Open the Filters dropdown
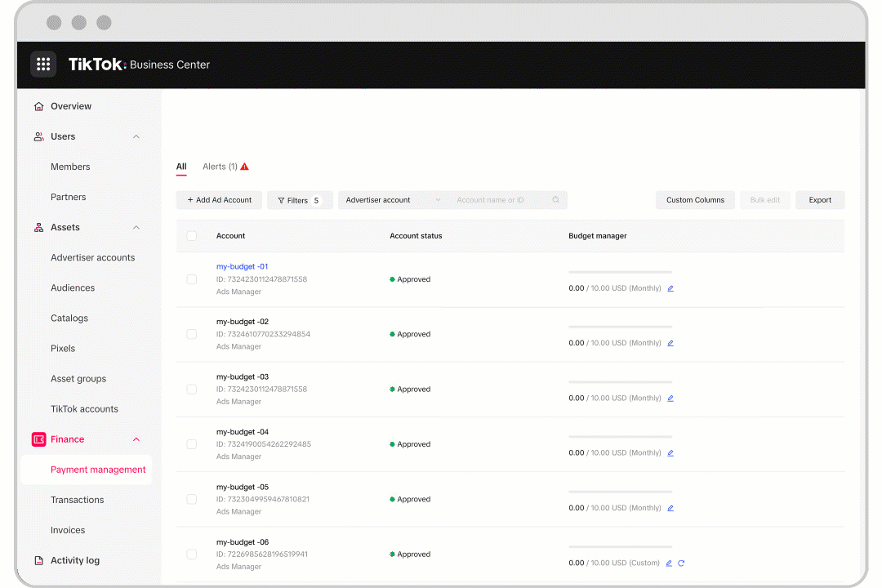 click(x=300, y=200)
